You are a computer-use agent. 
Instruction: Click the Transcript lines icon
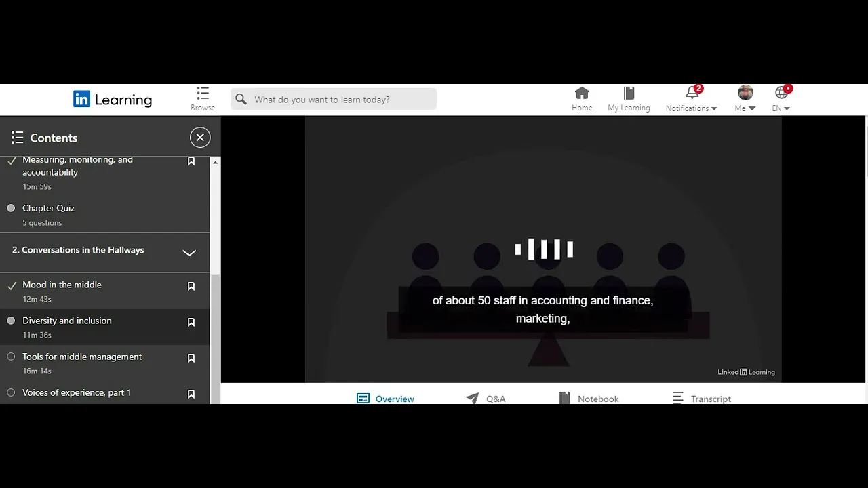pyautogui.click(x=677, y=398)
